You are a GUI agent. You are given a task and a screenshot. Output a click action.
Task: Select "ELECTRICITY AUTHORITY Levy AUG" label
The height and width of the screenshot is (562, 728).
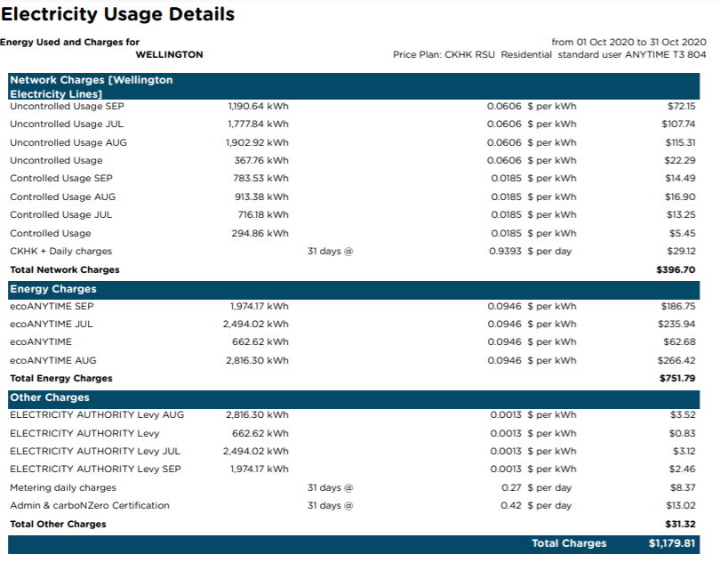tap(97, 414)
